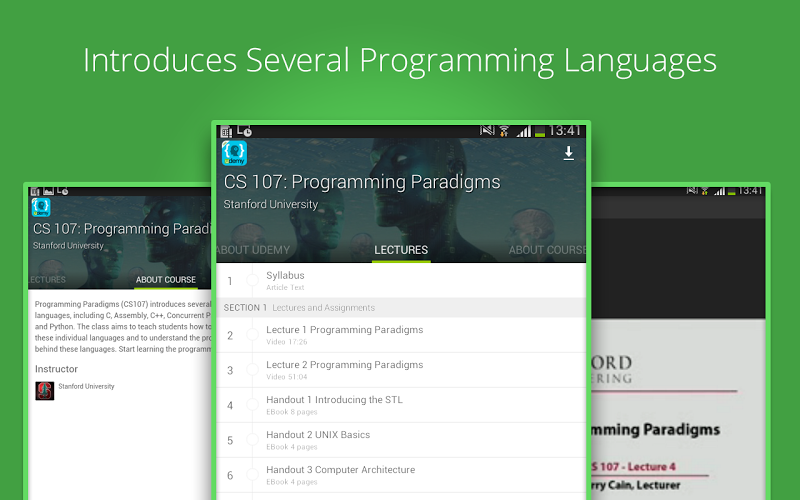The image size is (800, 500).
Task: Tap the signal bars icon in center phone
Action: (x=523, y=132)
